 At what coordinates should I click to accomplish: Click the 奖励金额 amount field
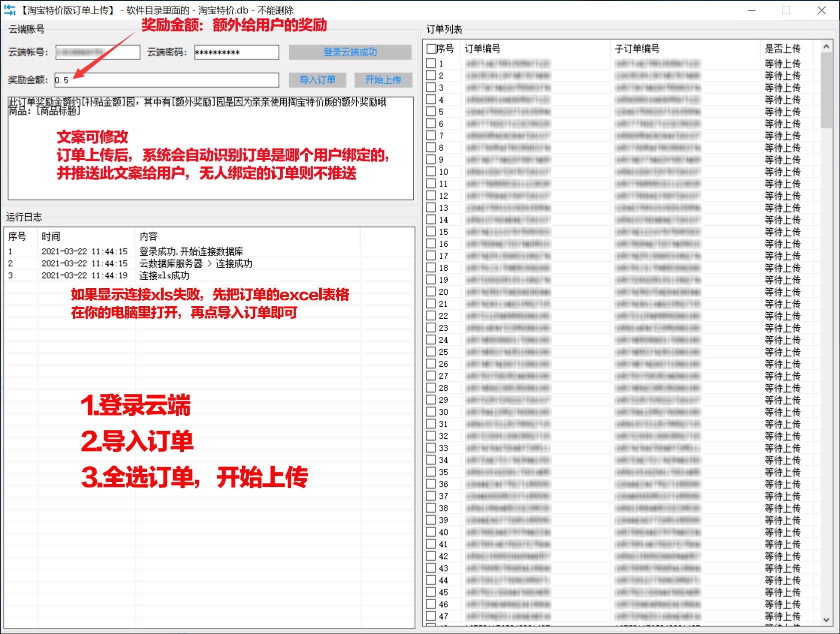167,80
